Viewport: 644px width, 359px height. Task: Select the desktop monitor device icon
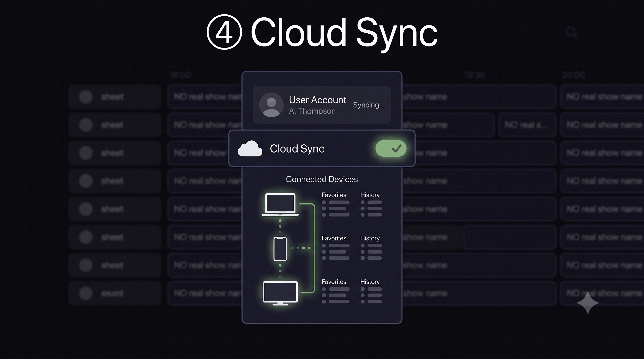tap(280, 293)
